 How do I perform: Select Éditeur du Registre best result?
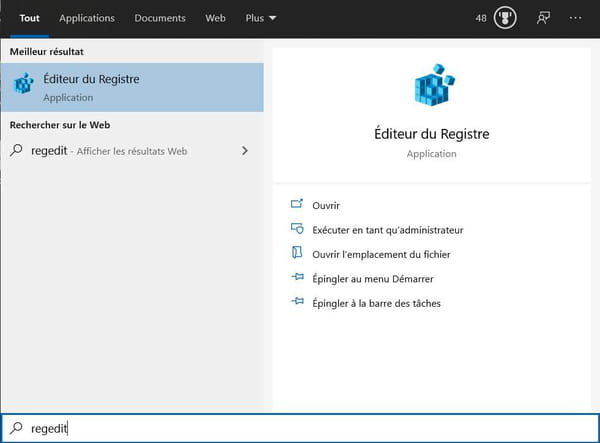click(132, 87)
